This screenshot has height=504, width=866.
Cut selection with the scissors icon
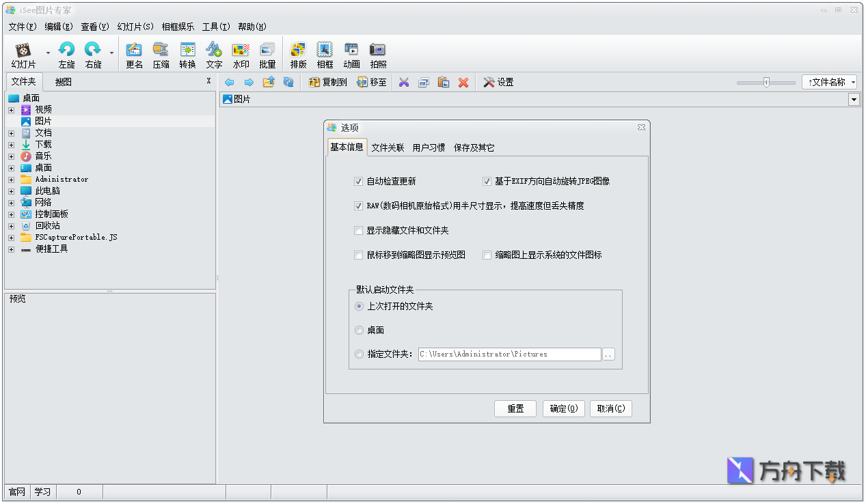point(404,82)
